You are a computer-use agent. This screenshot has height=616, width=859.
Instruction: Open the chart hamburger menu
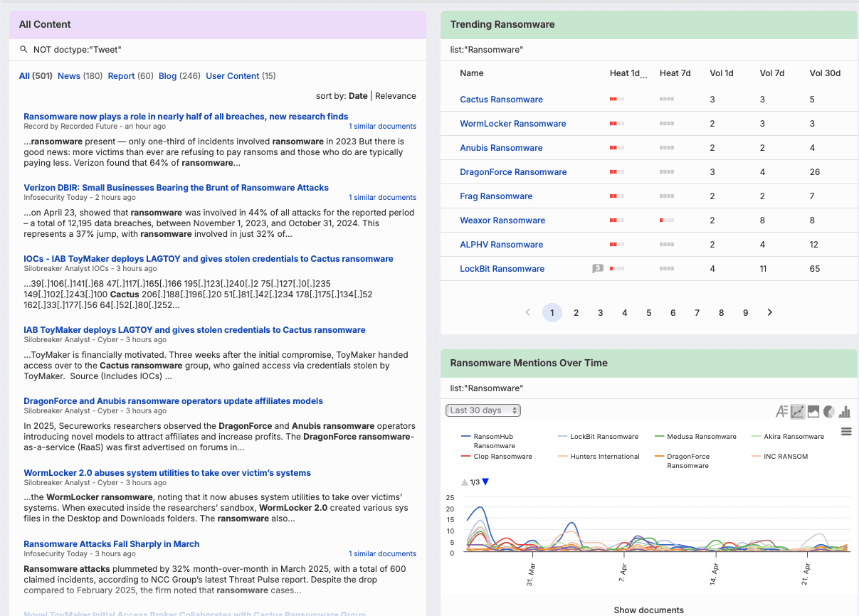[846, 431]
